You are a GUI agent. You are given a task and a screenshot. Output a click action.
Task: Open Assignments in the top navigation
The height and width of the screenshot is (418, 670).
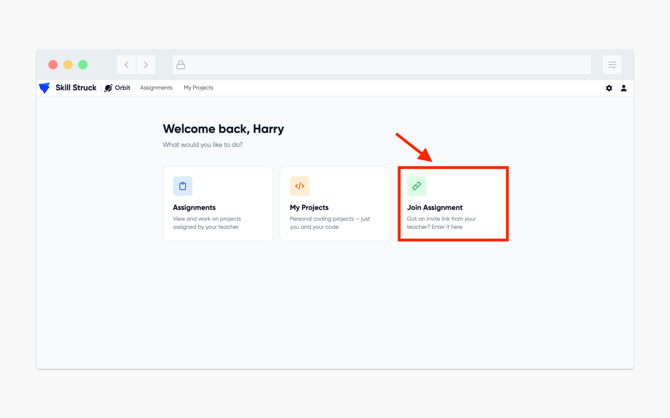pyautogui.click(x=156, y=88)
